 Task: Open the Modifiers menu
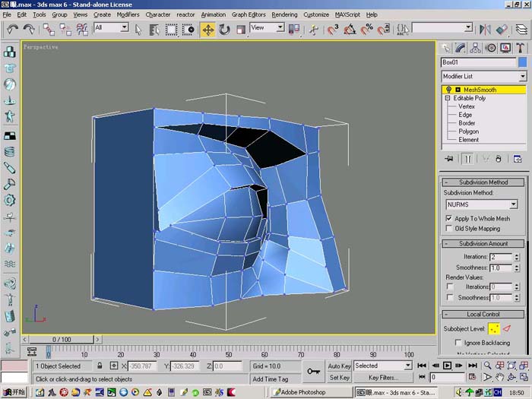click(x=128, y=14)
